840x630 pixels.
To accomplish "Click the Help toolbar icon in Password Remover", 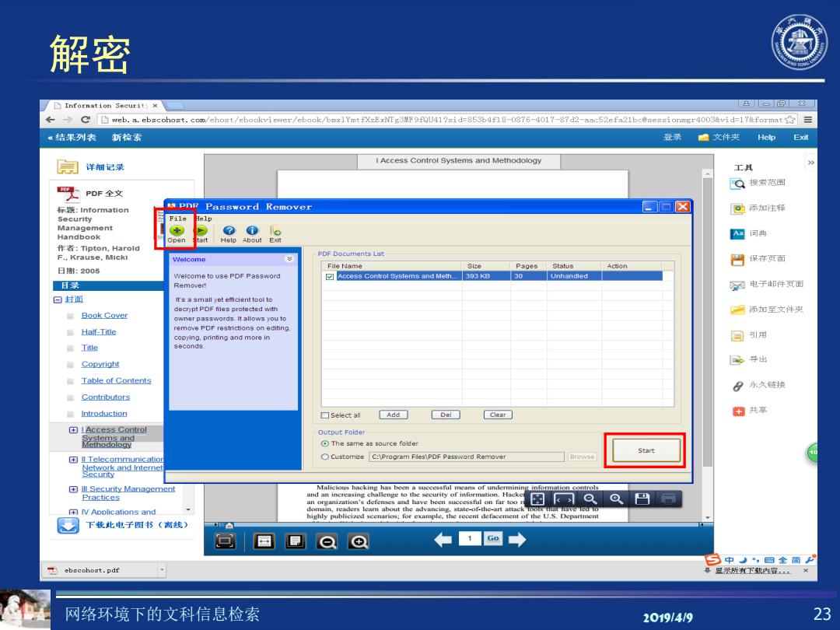I will [229, 231].
